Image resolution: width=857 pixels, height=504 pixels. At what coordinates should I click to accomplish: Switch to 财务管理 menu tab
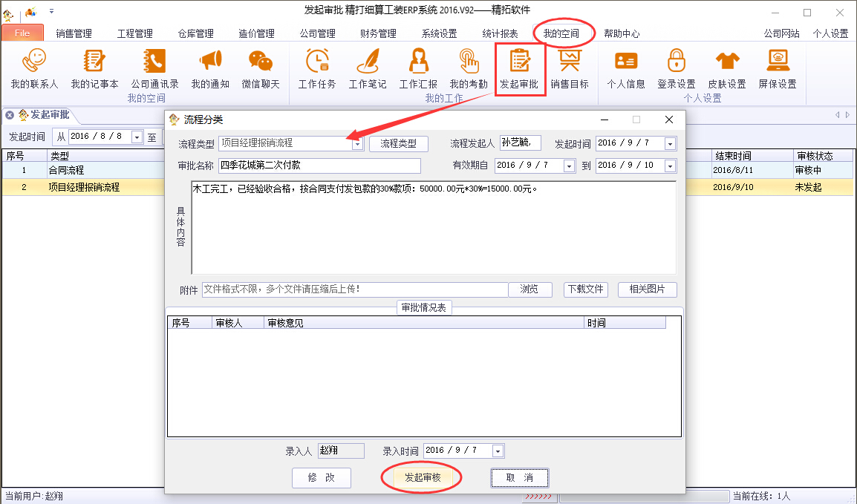coord(378,33)
